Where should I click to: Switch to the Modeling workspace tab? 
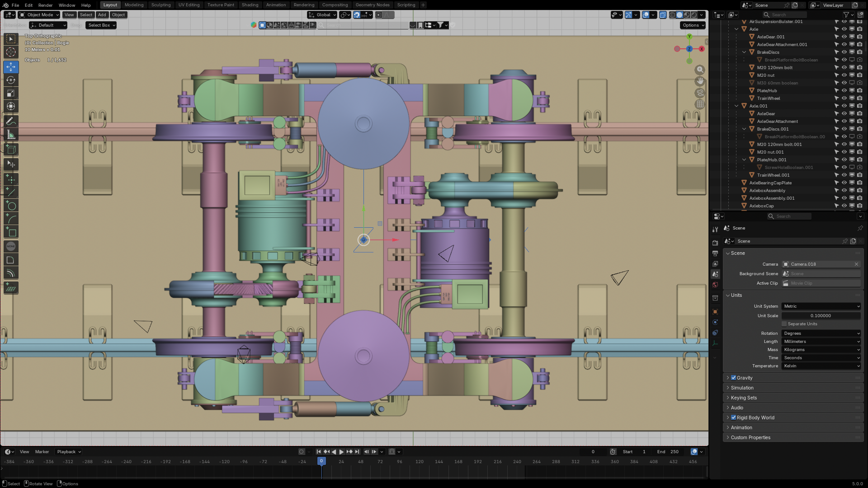[134, 5]
